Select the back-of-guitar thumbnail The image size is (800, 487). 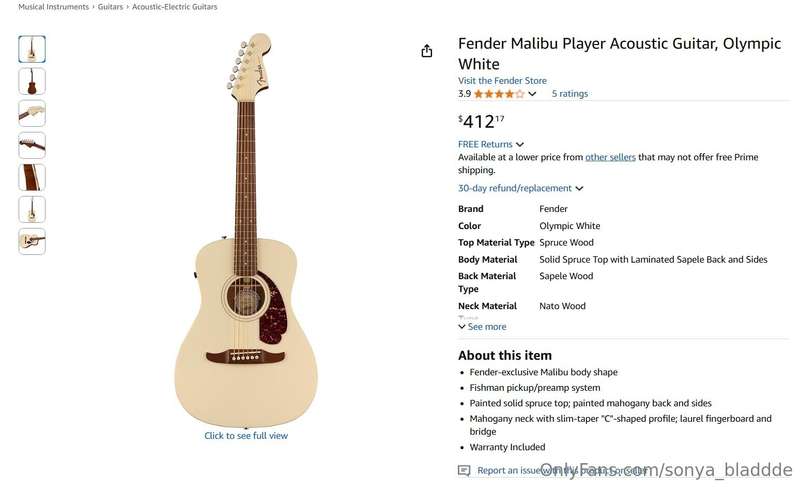click(x=32, y=81)
